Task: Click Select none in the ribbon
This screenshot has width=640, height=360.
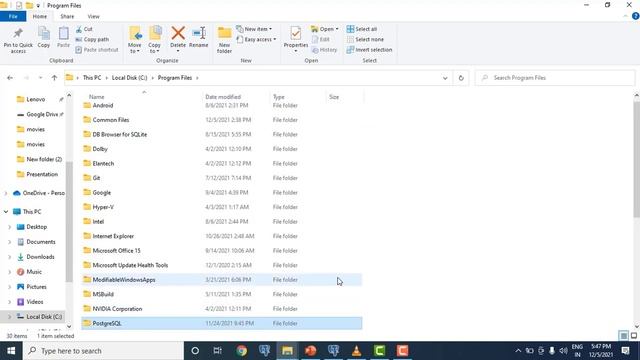Action: tap(365, 40)
